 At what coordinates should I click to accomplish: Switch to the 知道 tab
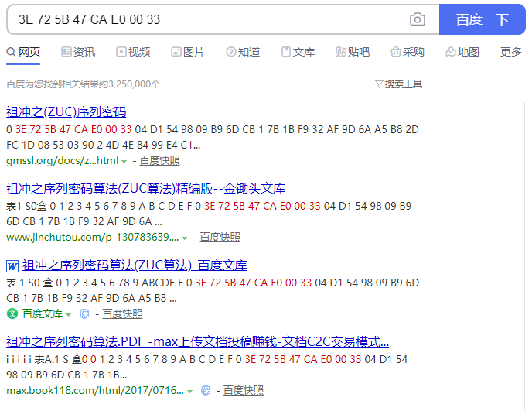coord(243,52)
